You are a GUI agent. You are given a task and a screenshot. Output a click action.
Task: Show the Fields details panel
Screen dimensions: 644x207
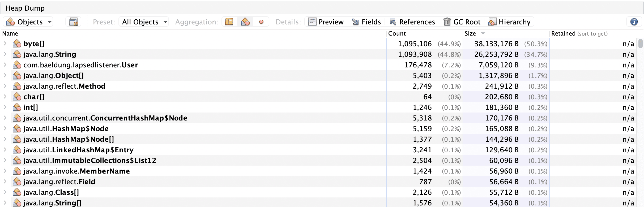366,22
